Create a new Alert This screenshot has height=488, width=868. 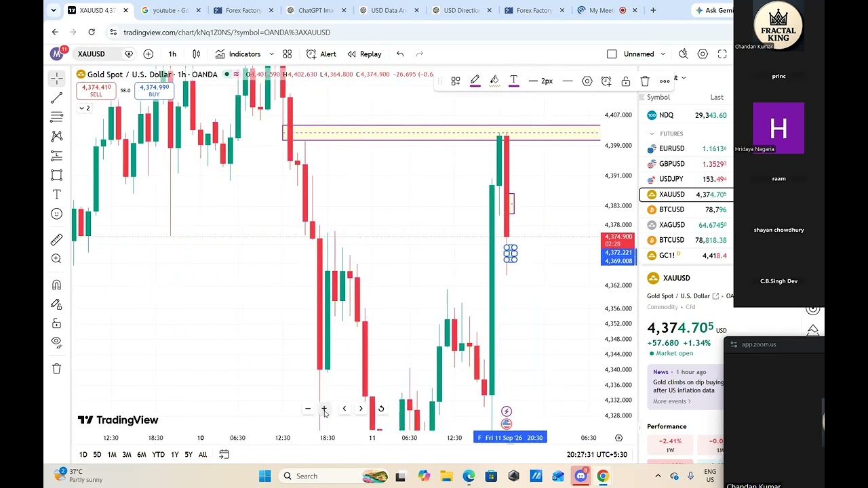(321, 54)
